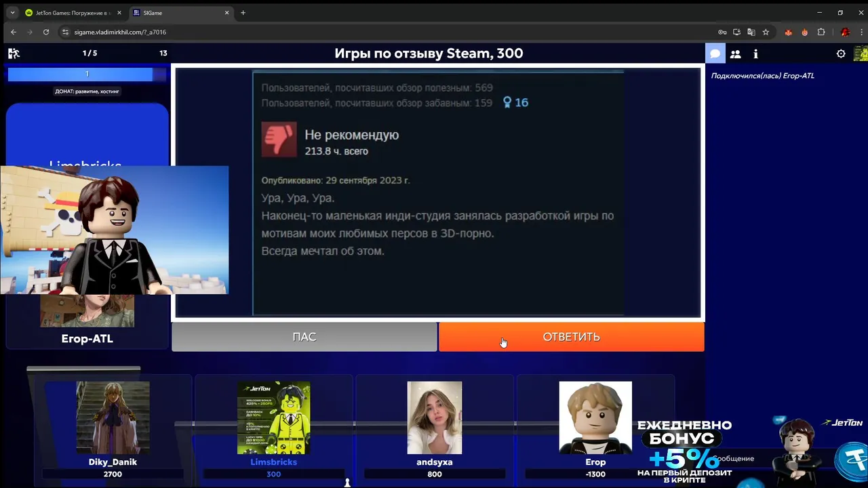Open the browser three-dot menu
This screenshot has width=868, height=488.
pyautogui.click(x=860, y=32)
